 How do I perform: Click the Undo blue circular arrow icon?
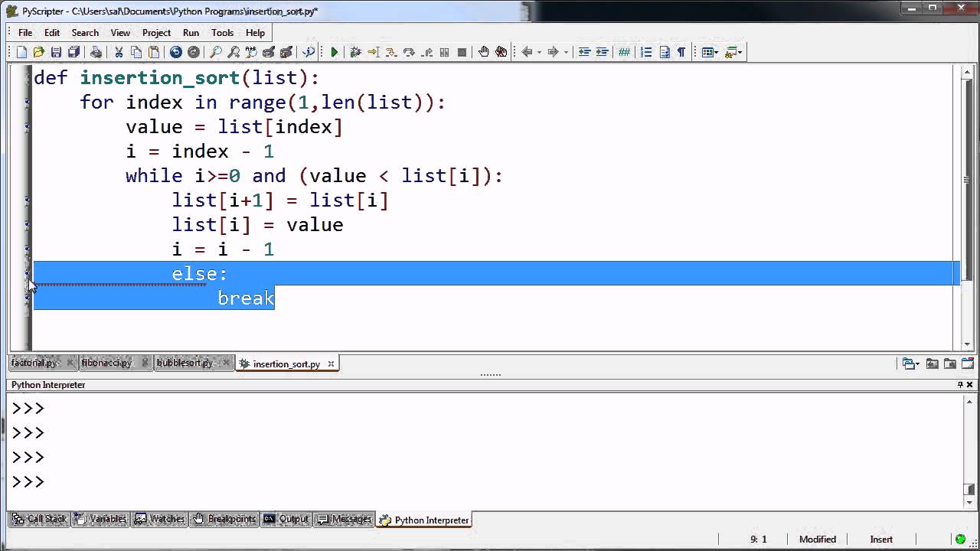pyautogui.click(x=176, y=52)
